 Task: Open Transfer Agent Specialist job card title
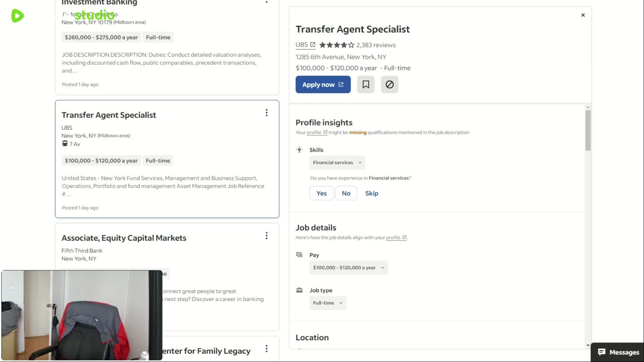point(109,115)
